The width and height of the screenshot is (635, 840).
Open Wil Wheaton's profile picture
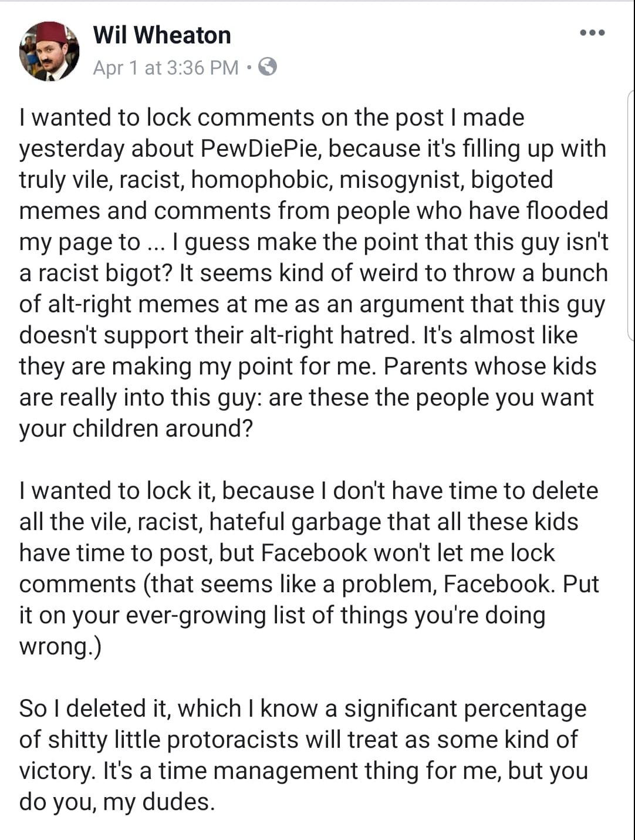pos(49,51)
